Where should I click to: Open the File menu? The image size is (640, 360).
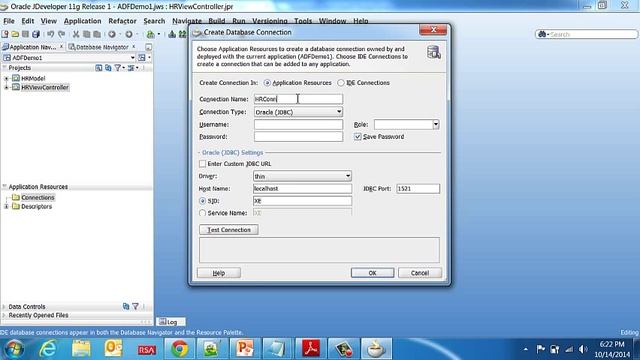pos(9,21)
